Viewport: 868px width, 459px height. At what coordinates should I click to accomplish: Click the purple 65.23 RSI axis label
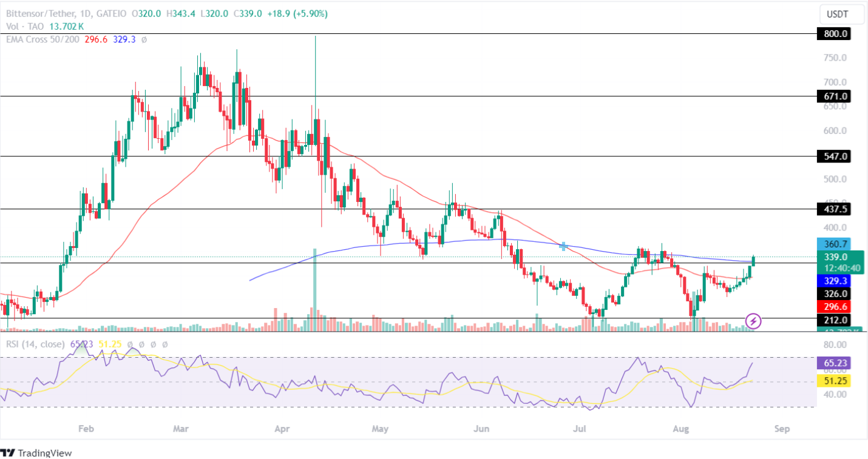pyautogui.click(x=833, y=363)
